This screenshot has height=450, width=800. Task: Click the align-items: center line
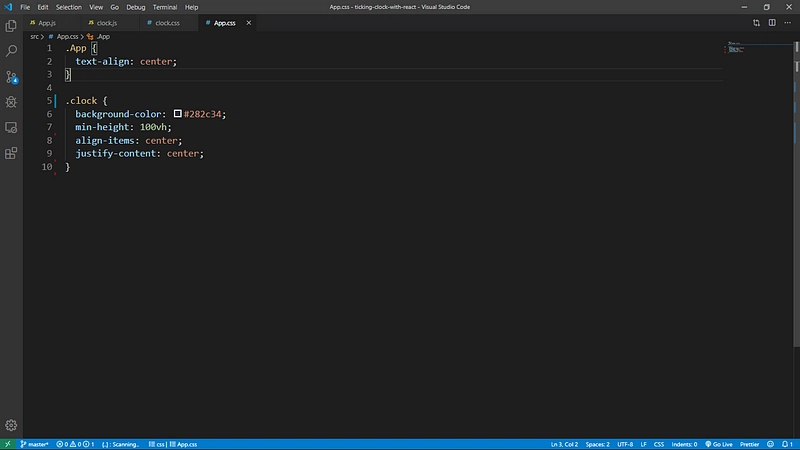click(x=129, y=140)
